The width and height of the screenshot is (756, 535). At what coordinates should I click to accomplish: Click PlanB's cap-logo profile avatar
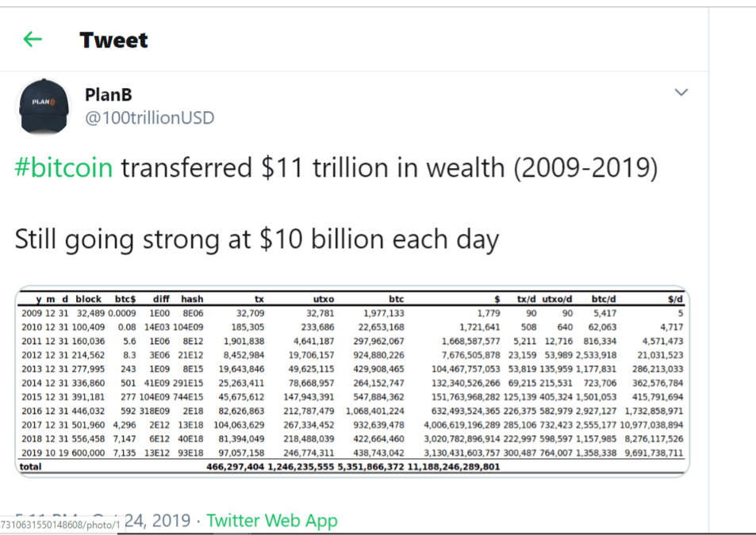pyautogui.click(x=44, y=106)
